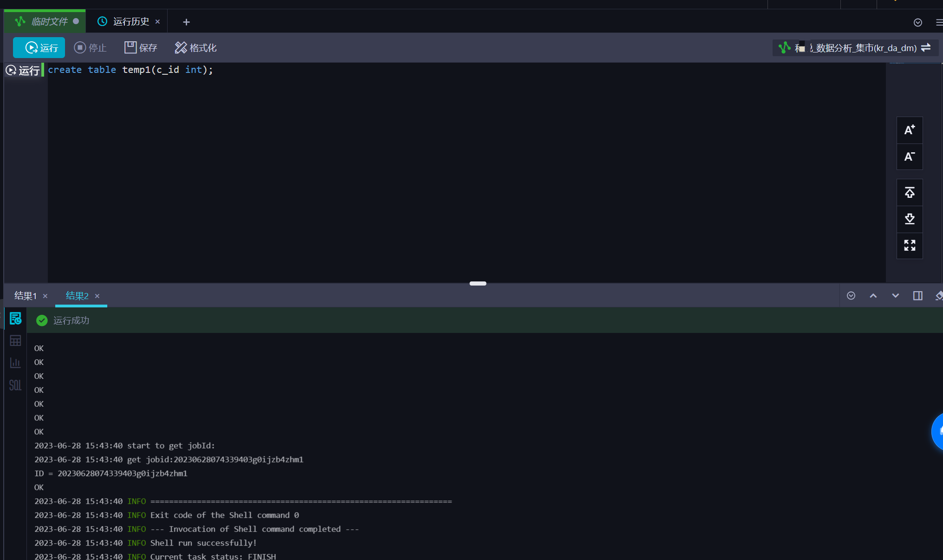
Task: Click the decrease font size A- icon
Action: click(909, 157)
